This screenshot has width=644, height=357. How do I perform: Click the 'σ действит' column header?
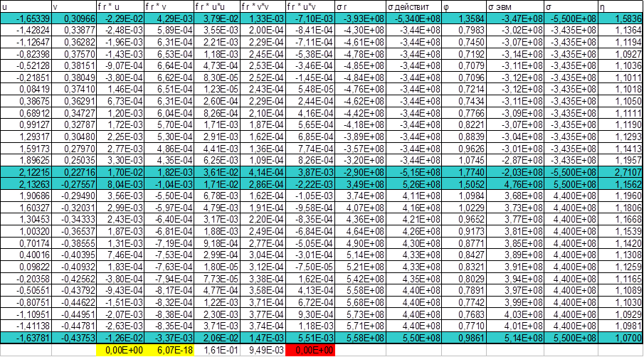coord(414,5)
